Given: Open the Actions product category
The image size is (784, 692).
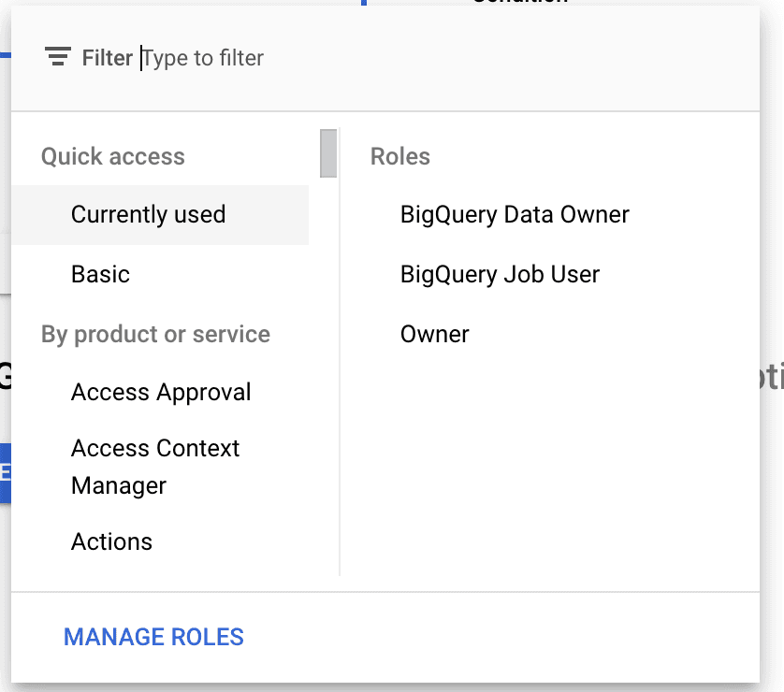Looking at the screenshot, I should [x=160, y=541].
